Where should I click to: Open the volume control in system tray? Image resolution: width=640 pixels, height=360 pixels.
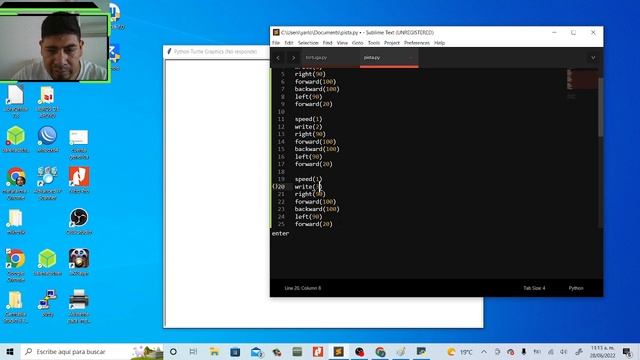[564, 352]
